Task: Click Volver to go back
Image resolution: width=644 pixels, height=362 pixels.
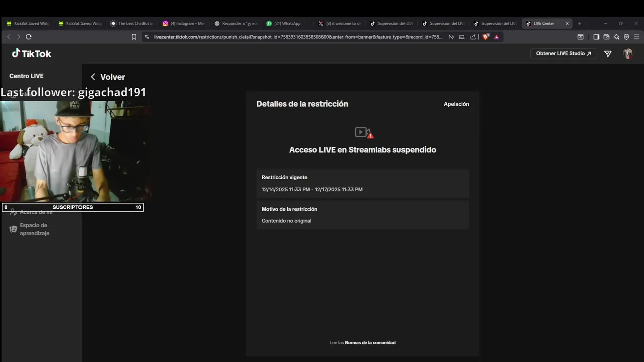Action: point(108,77)
